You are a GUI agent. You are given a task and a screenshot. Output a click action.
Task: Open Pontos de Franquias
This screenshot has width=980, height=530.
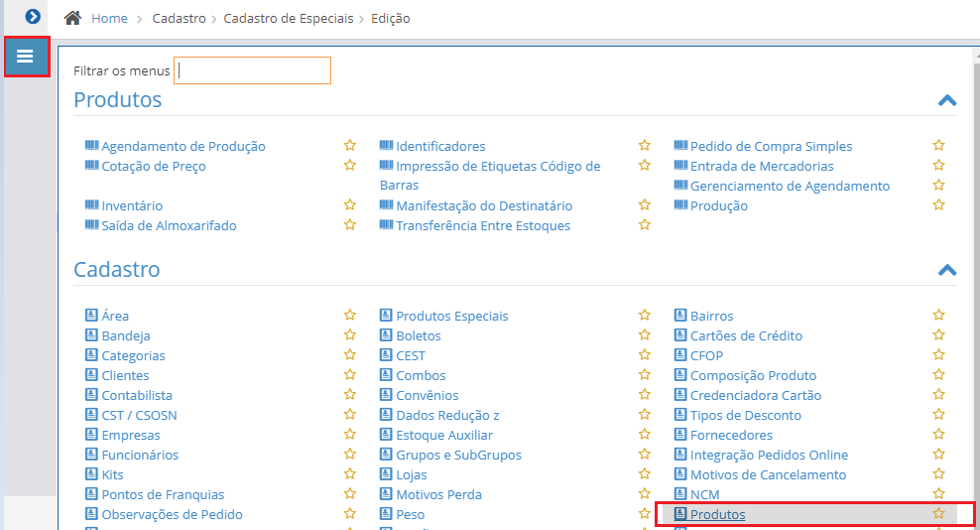point(163,495)
